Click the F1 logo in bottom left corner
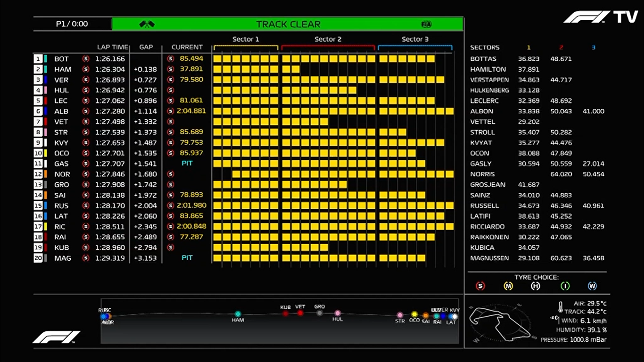This screenshot has height=362, width=644. coord(56,337)
